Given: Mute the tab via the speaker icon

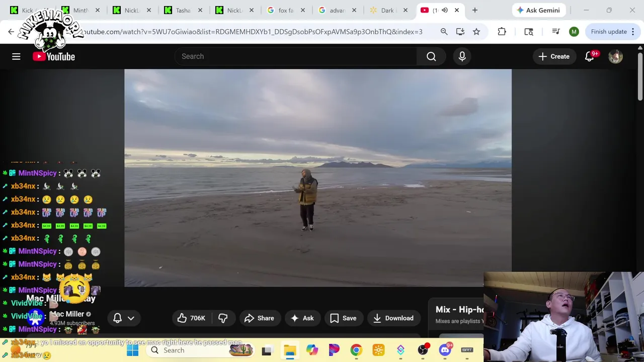Looking at the screenshot, I should pos(445,10).
